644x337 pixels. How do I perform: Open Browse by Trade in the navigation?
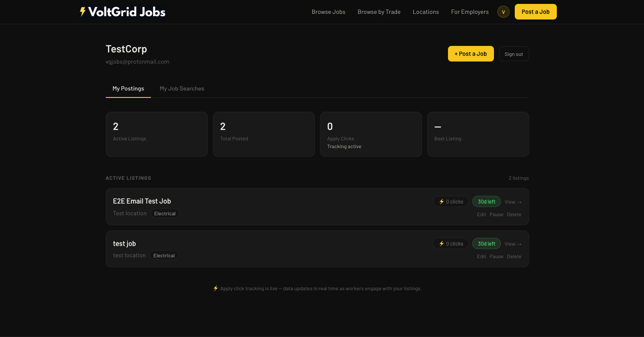[379, 12]
